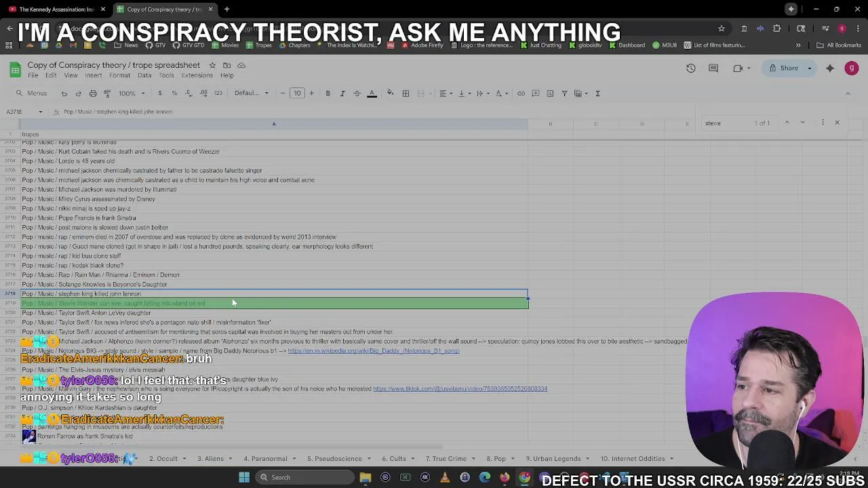
Task: Click the Gemini sparkle icon
Action: point(830,68)
